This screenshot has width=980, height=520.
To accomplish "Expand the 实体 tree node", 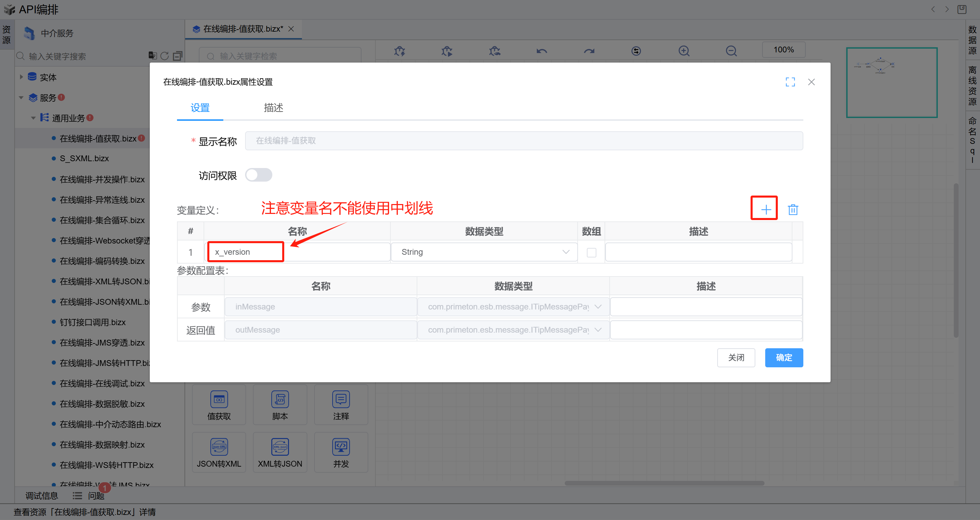I will 21,77.
